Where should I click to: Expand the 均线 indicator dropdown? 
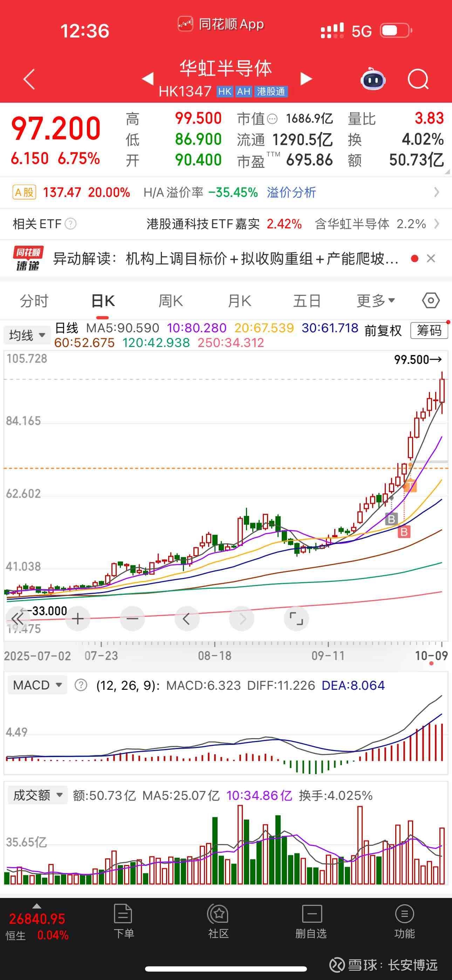(x=27, y=335)
